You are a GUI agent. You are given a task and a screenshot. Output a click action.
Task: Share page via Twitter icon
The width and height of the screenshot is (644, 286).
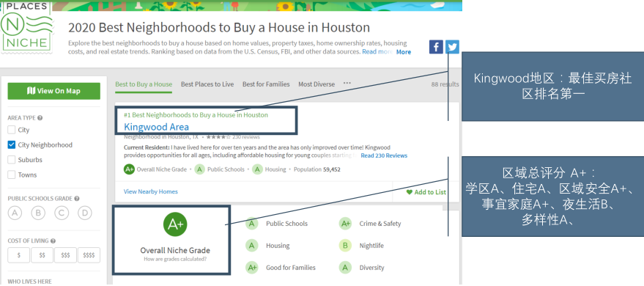pos(452,47)
